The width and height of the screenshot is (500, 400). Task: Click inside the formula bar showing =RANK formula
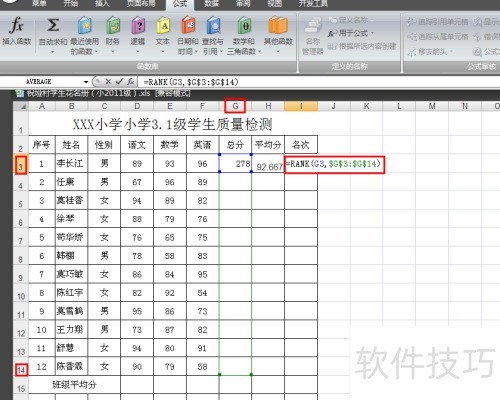[x=320, y=82]
